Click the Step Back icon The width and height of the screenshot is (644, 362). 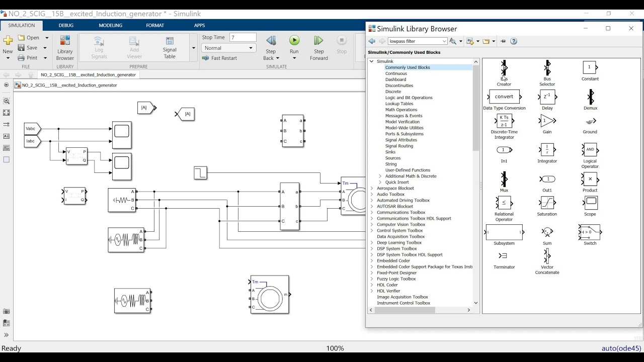click(x=271, y=41)
